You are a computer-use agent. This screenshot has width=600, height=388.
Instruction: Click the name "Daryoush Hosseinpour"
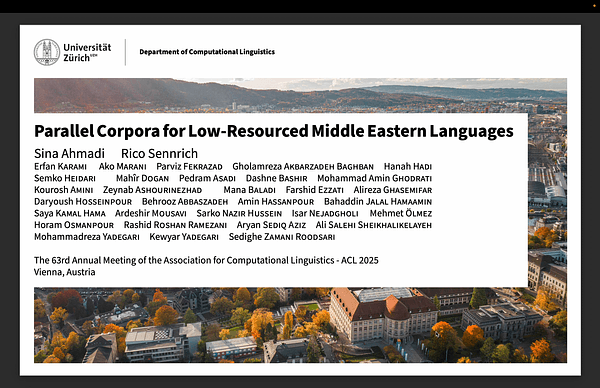click(x=83, y=202)
